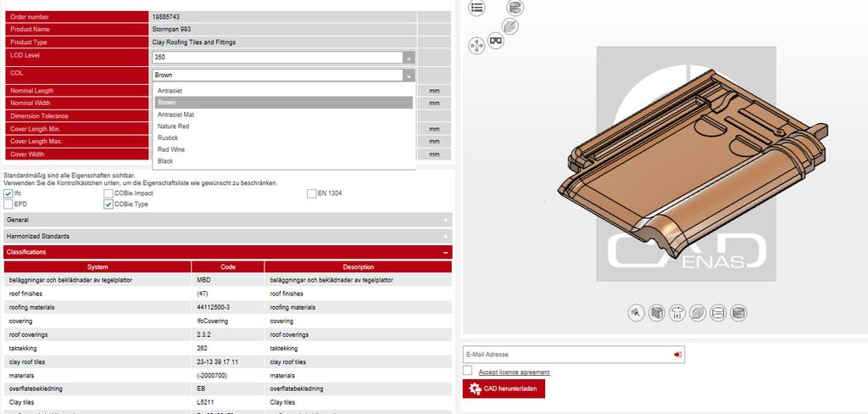The width and height of the screenshot is (868, 414).
Task: Enable the EN 1304 checkbox
Action: pyautogui.click(x=312, y=193)
